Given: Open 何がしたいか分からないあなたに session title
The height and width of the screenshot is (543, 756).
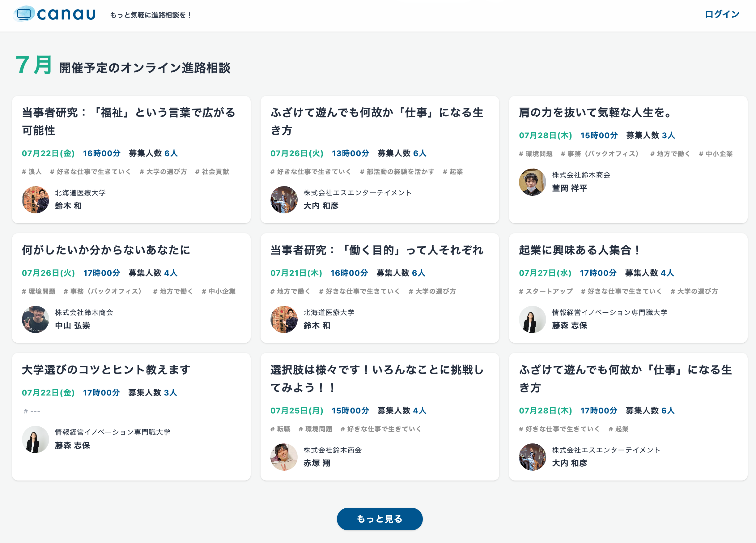Looking at the screenshot, I should [106, 250].
